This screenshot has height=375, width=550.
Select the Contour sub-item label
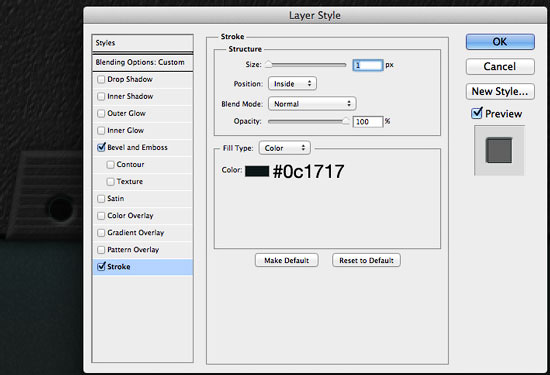tap(130, 165)
